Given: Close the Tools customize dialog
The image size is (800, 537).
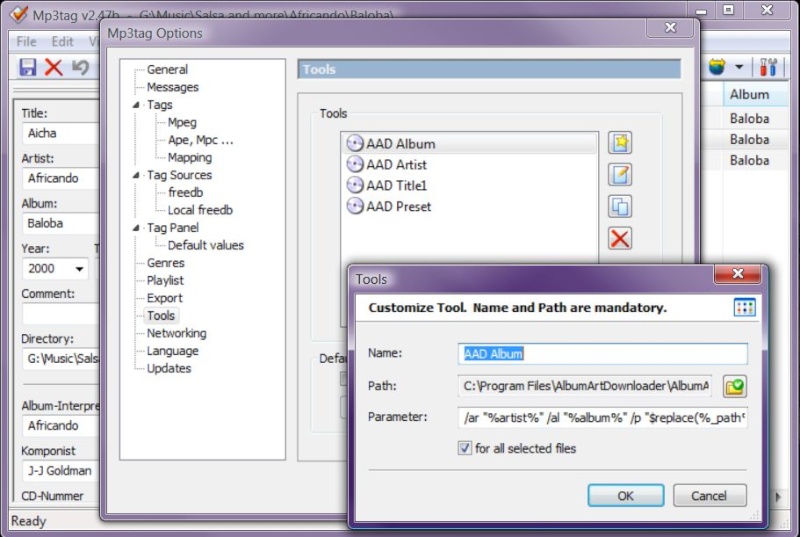Looking at the screenshot, I should coord(737,274).
